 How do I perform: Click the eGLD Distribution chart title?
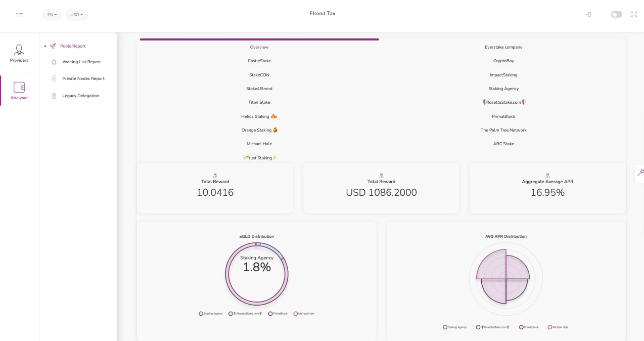click(x=257, y=236)
